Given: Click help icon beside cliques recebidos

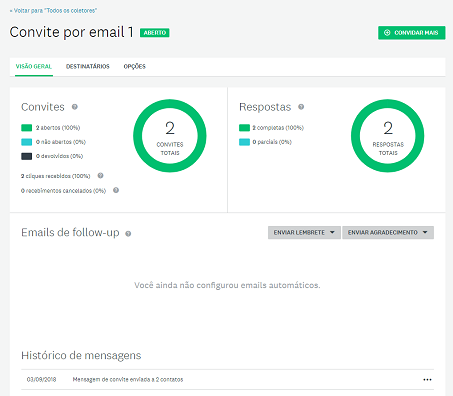Looking at the screenshot, I should coord(100,176).
